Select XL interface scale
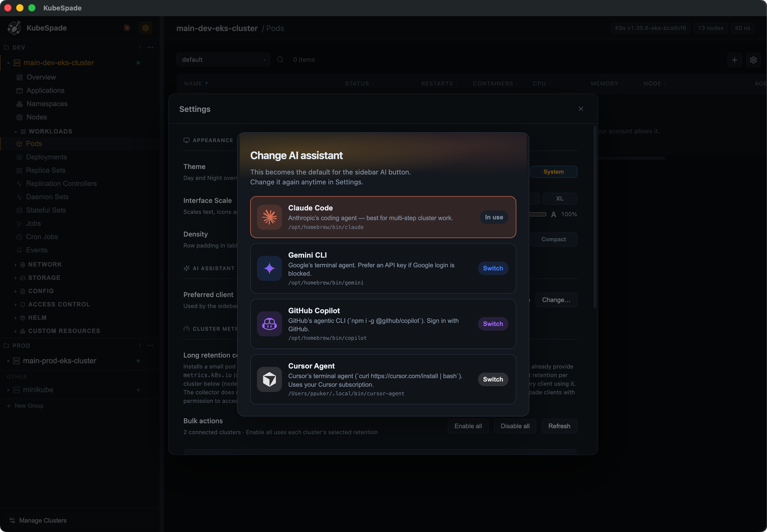The width and height of the screenshot is (767, 532). [x=560, y=199]
